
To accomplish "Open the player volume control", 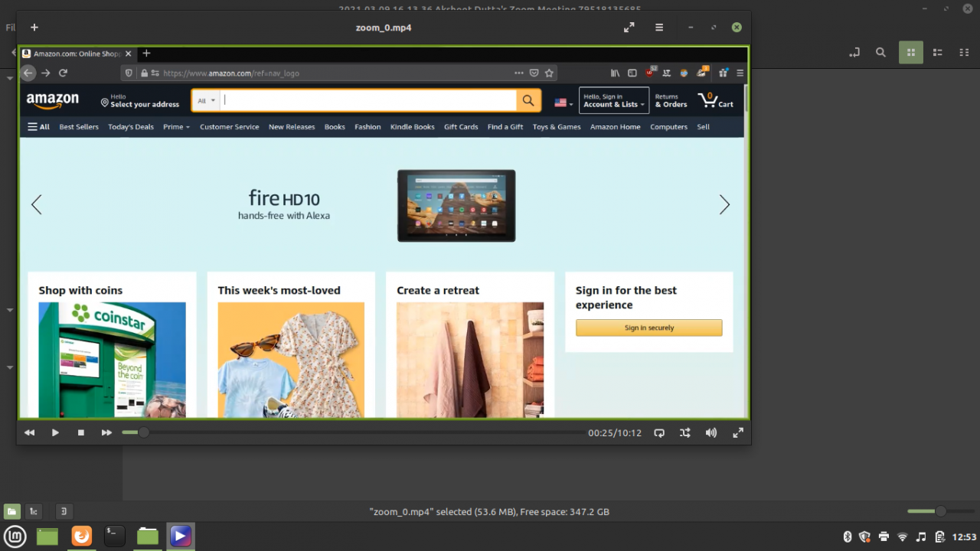I will point(711,433).
